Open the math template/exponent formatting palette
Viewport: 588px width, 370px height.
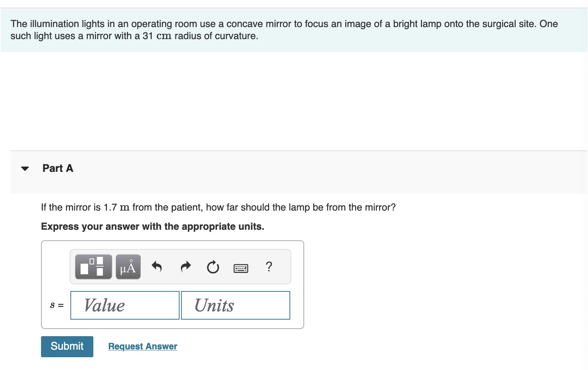pyautogui.click(x=92, y=267)
